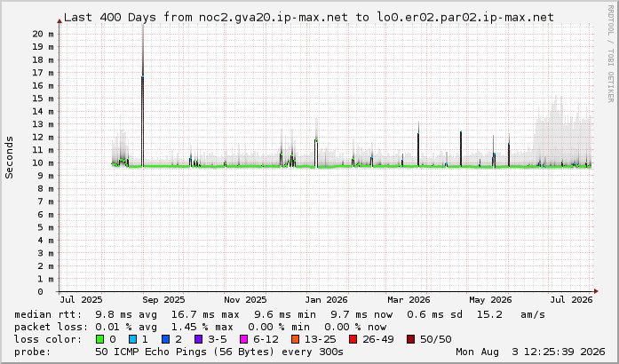Click the 'probe:' label
Image resolution: width=619 pixels, height=364 pixels.
pyautogui.click(x=32, y=352)
